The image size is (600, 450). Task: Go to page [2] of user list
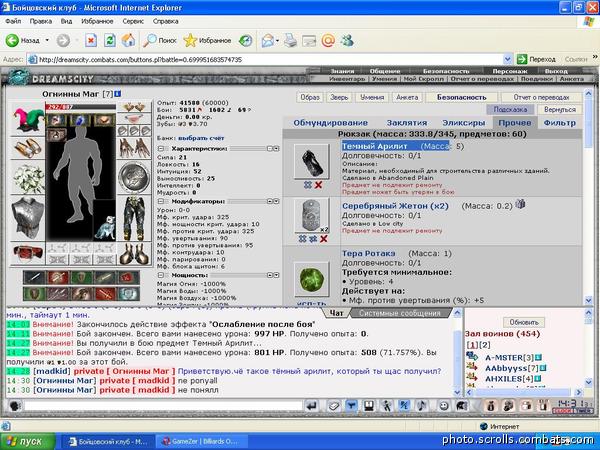click(485, 345)
